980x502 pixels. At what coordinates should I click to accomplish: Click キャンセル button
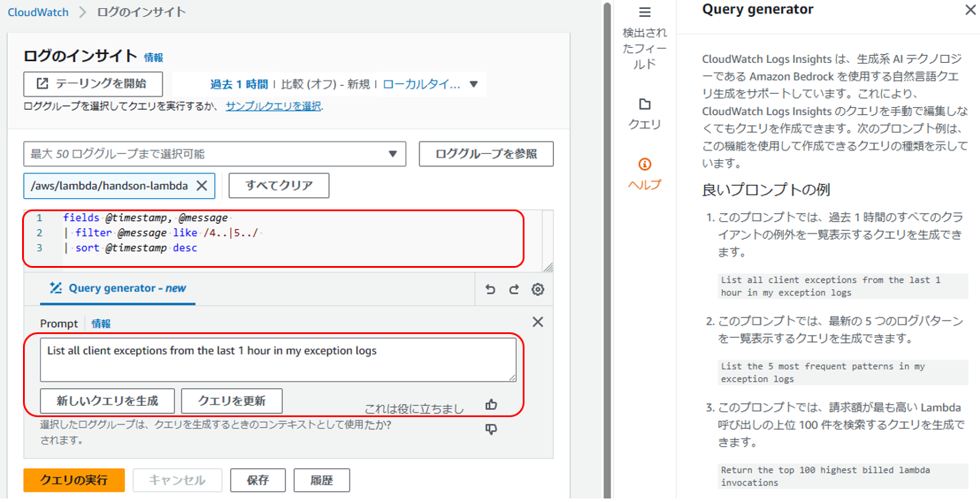(177, 480)
